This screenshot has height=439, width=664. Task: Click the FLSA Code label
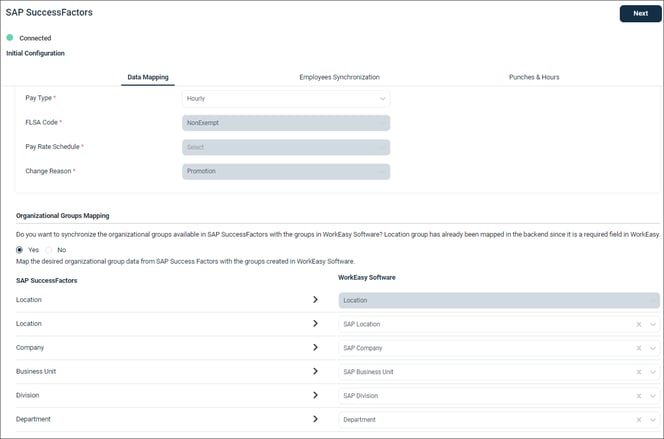(42, 122)
